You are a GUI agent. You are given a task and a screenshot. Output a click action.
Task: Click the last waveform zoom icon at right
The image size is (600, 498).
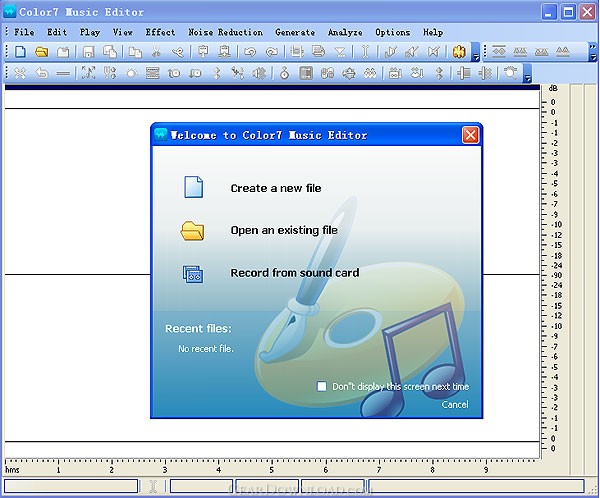(562, 51)
